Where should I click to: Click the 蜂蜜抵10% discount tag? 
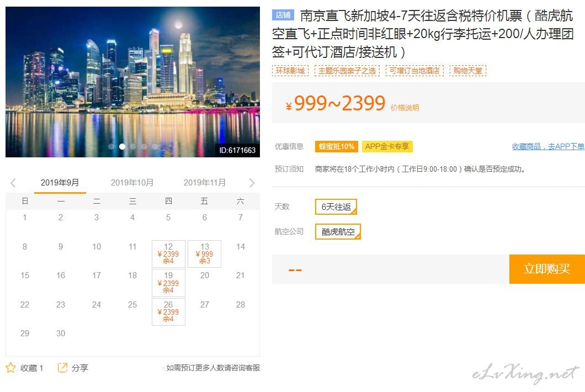click(x=336, y=146)
